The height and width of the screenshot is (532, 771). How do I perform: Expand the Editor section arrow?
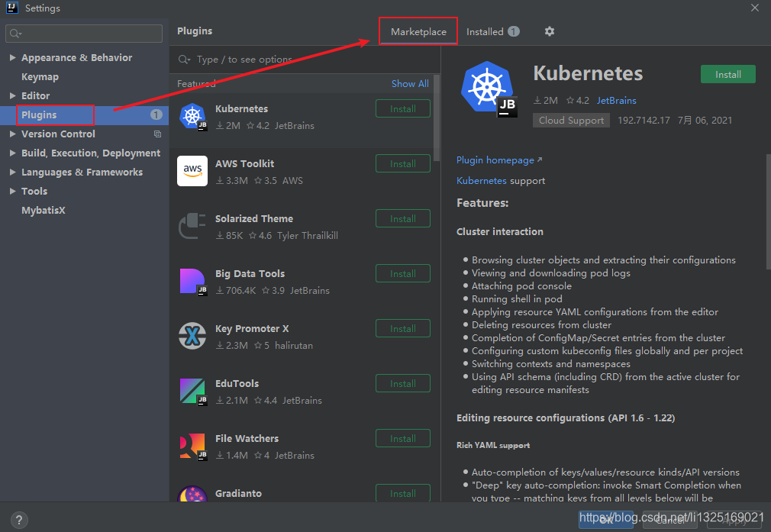click(x=12, y=96)
